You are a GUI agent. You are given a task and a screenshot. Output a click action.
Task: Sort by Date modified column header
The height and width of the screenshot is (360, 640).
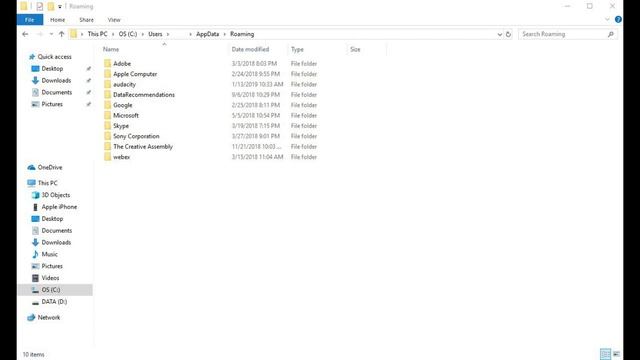click(x=250, y=49)
